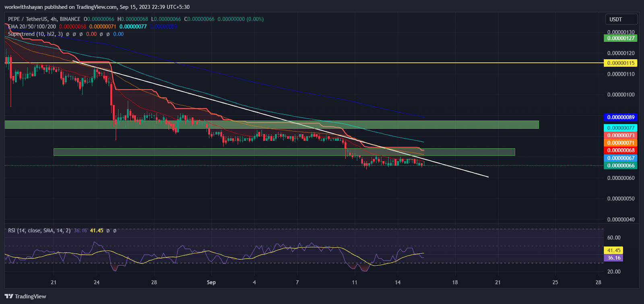The image size is (644, 304).
Task: Click the yellow 0.00000115 price label
Action: pos(620,63)
